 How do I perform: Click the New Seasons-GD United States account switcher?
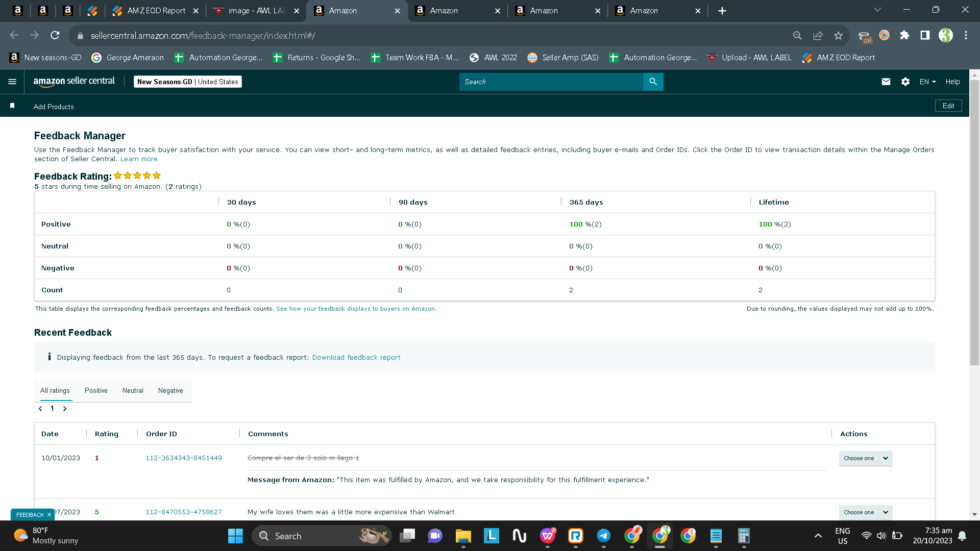(x=188, y=82)
